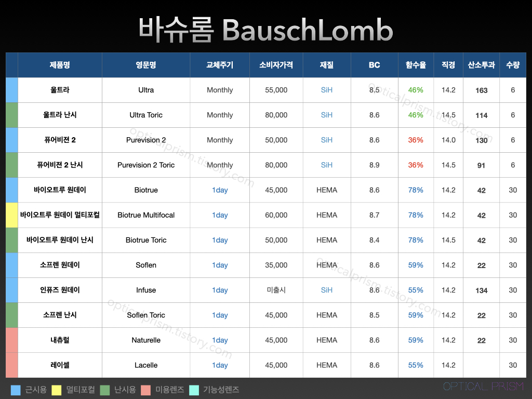
Task: Click the 1day cycle for Lacelle
Action: [220, 365]
